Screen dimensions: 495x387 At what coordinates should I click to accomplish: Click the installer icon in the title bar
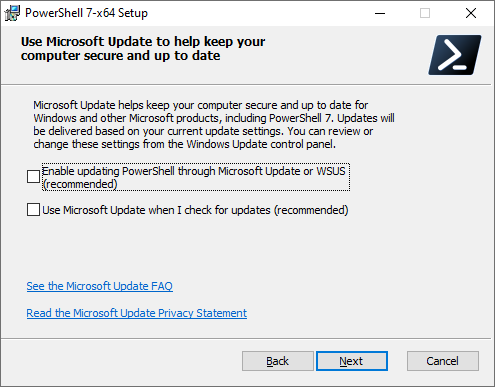point(12,13)
